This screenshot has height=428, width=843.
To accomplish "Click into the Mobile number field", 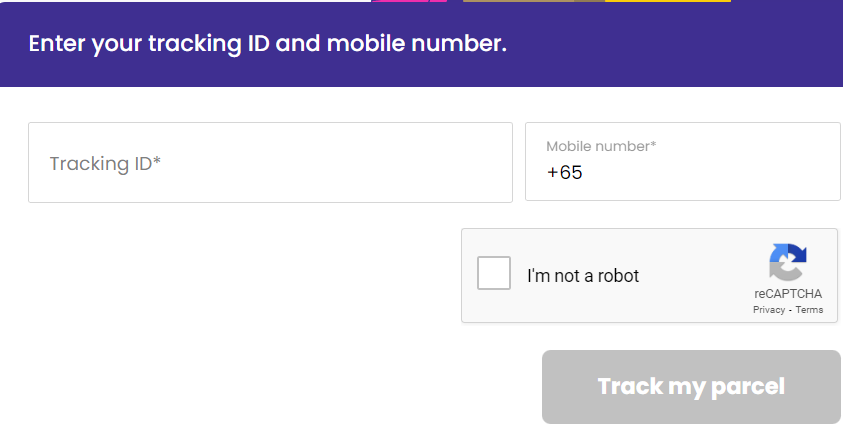I will (700, 173).
